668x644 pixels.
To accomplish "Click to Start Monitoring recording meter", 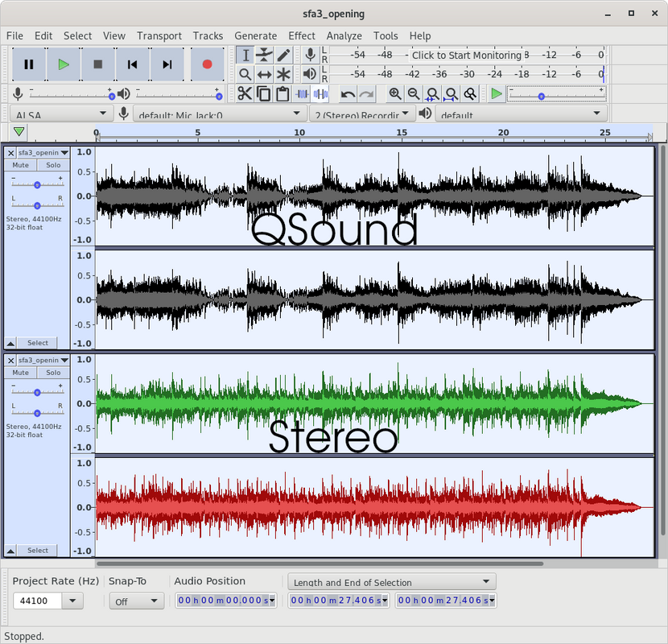I will click(467, 55).
